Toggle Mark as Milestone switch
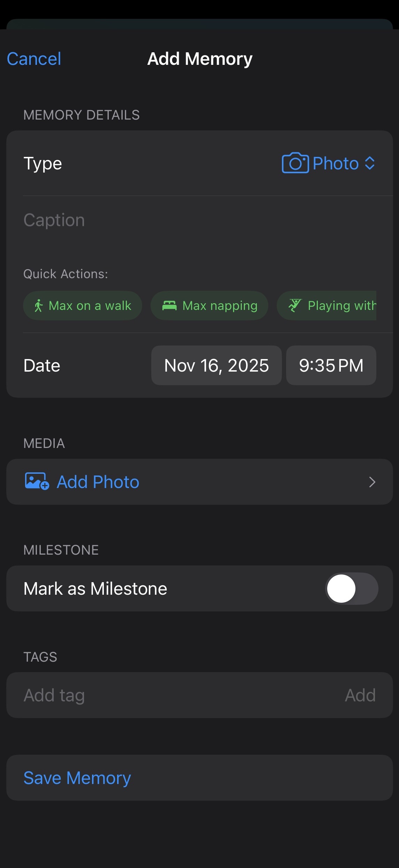 pyautogui.click(x=351, y=588)
